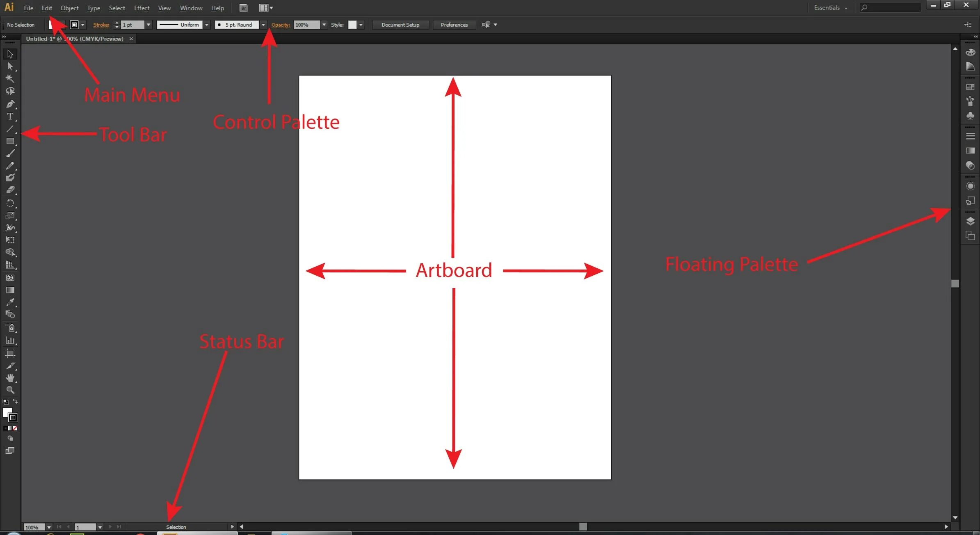
Task: Click the Document Setup button
Action: (x=401, y=24)
